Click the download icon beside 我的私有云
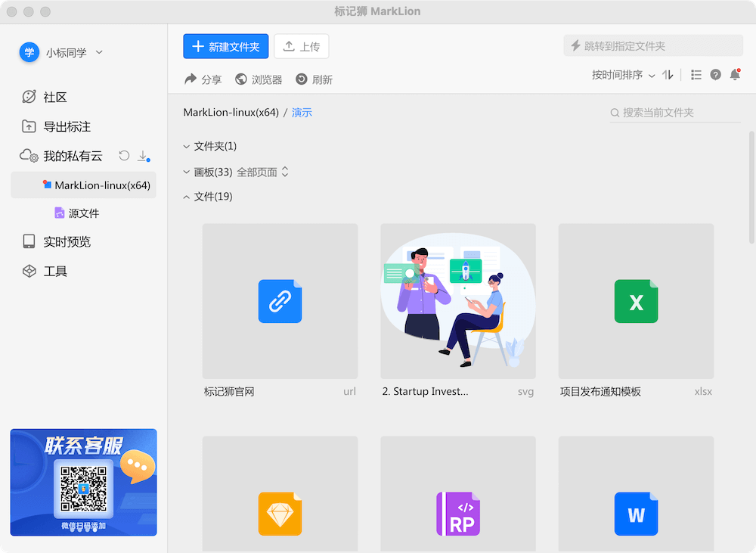756x553 pixels. 143,156
